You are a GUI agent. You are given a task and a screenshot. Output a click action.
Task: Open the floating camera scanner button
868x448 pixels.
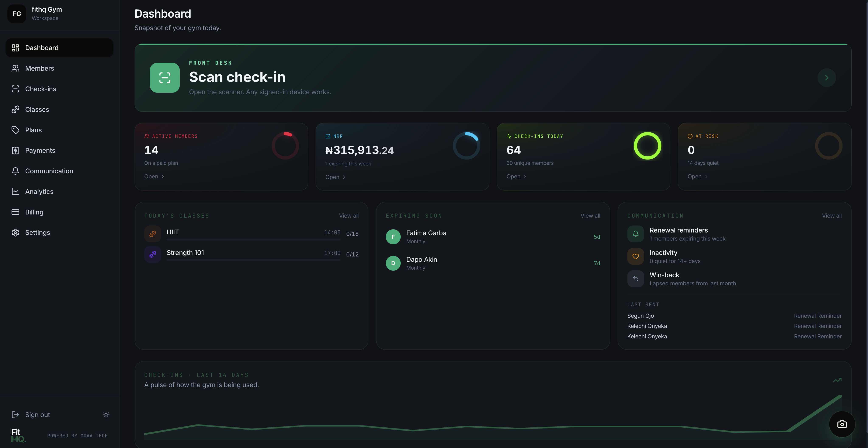click(842, 424)
